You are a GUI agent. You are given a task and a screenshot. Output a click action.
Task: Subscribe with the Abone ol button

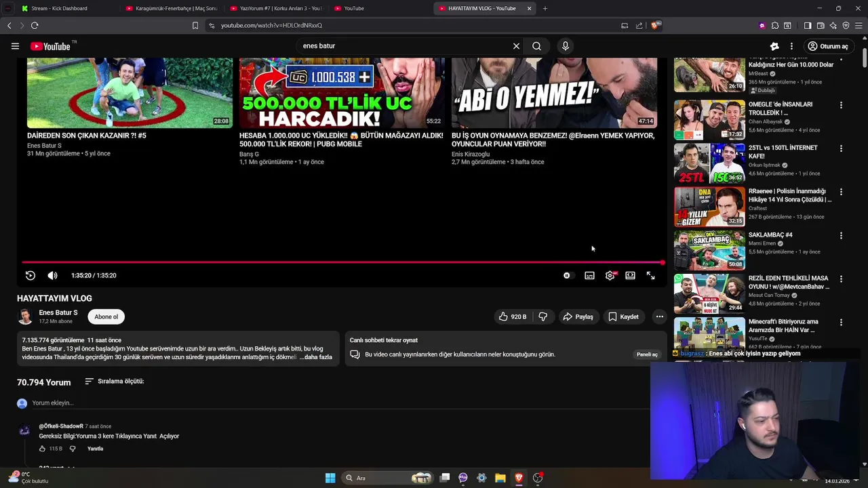point(106,317)
